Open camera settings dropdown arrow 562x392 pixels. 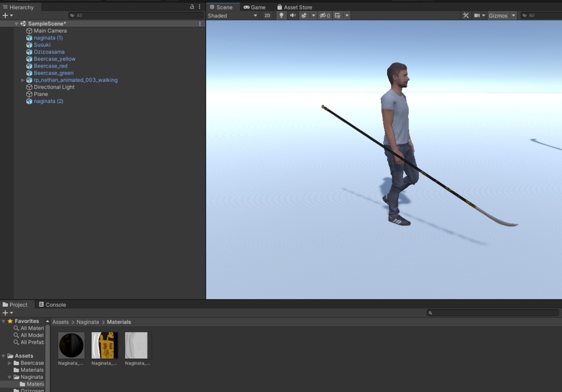coord(484,15)
